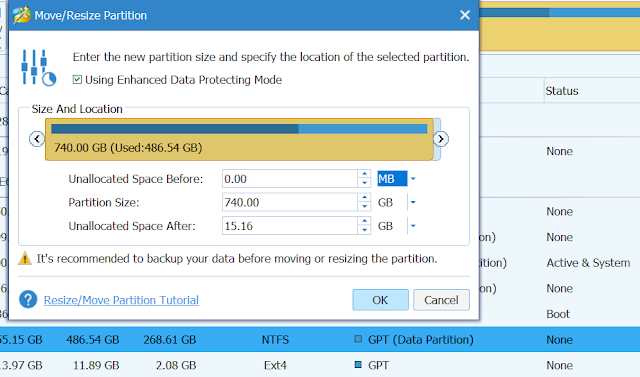640x377 pixels.
Task: Open the GB unit dropdown for Partition Size
Action: point(413,202)
